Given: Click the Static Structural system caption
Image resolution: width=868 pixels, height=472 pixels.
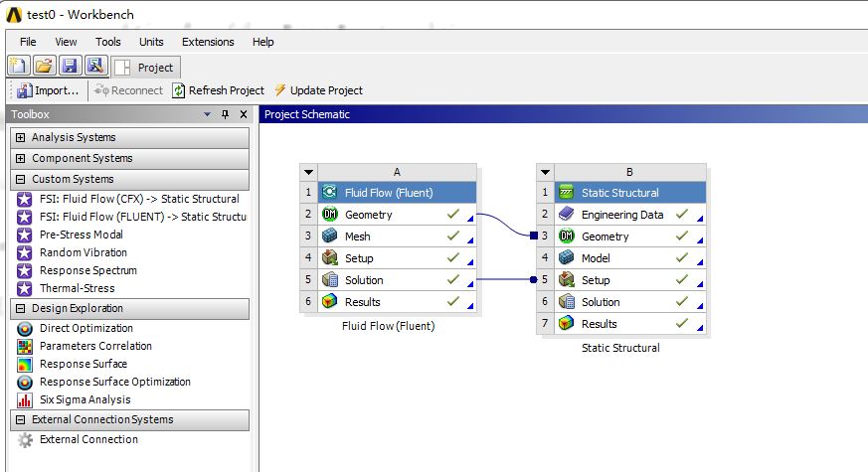Looking at the screenshot, I should pos(620,348).
